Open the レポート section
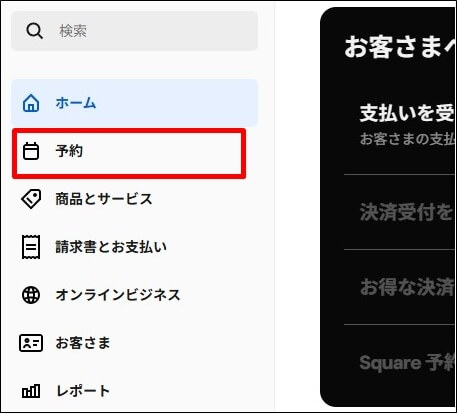 134,391
